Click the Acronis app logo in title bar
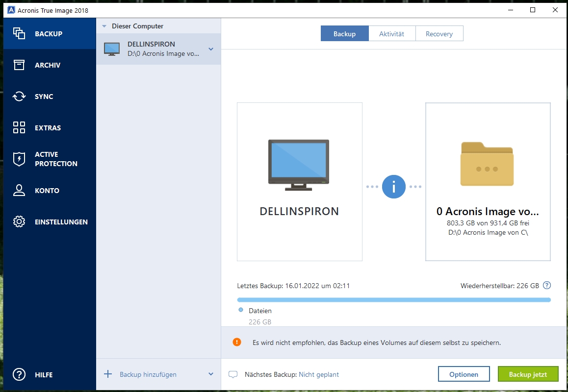This screenshot has width=568, height=392. pos(11,10)
